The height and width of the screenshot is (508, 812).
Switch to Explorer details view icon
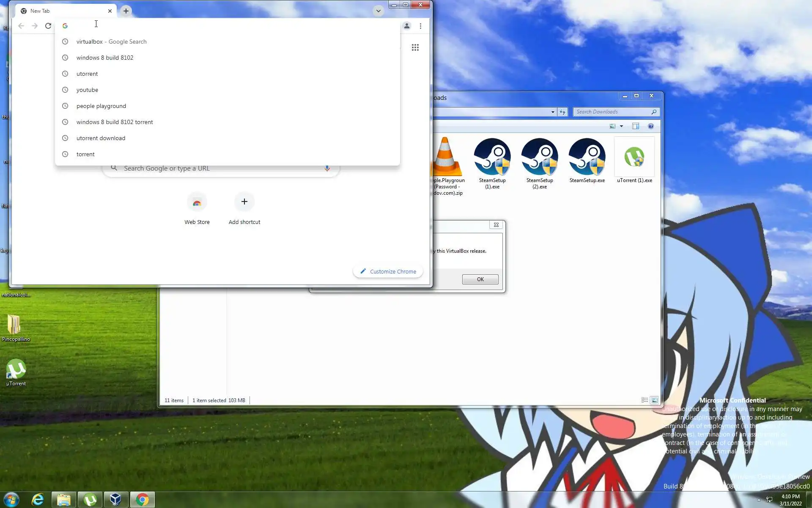point(645,400)
